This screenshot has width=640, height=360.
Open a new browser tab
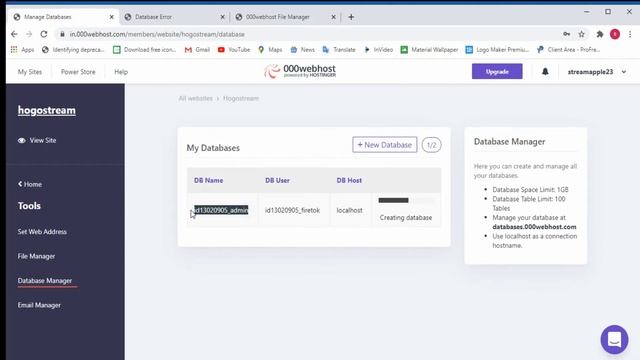(x=351, y=17)
